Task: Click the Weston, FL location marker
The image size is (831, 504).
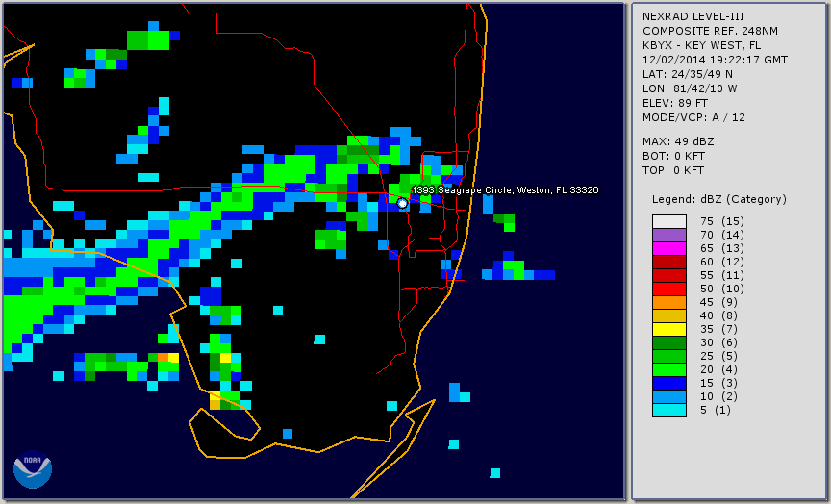Action: (x=402, y=203)
